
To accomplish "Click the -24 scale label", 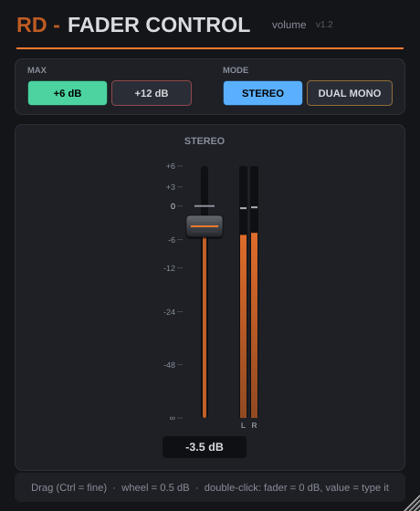I will [x=169, y=312].
